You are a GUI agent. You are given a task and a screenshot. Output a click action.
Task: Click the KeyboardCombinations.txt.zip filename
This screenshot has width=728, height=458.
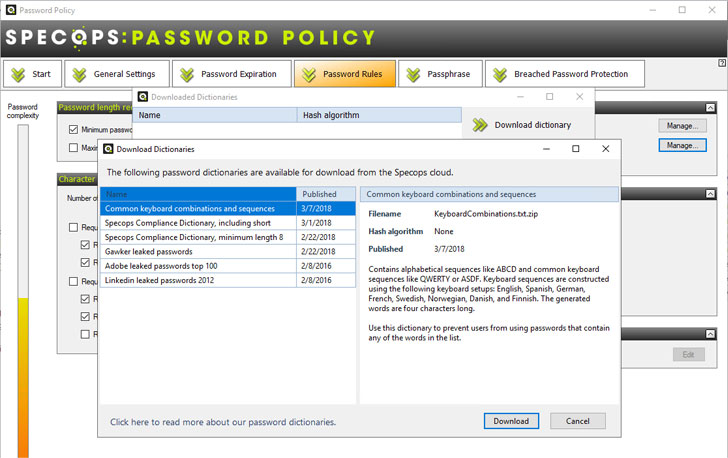[486, 214]
